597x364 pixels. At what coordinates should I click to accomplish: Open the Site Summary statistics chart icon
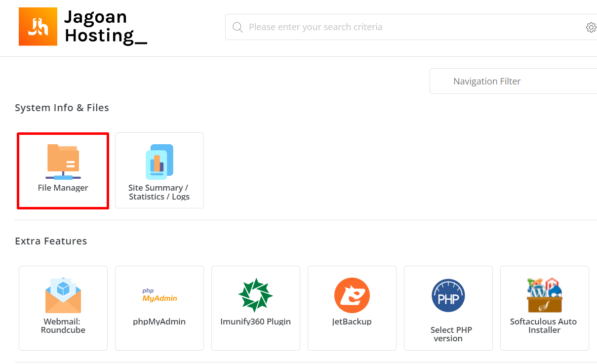tap(159, 162)
